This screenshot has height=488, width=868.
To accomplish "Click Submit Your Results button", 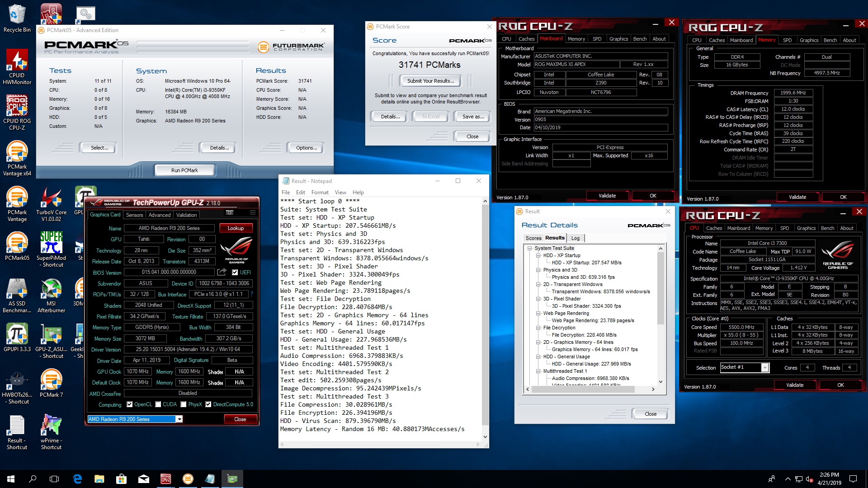I will click(x=430, y=81).
